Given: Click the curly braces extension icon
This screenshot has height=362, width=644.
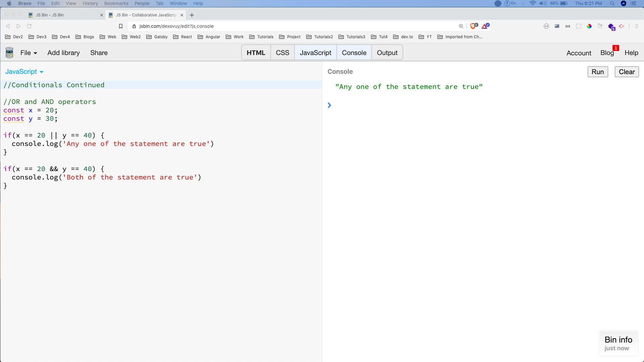Looking at the screenshot, I should click(568, 26).
